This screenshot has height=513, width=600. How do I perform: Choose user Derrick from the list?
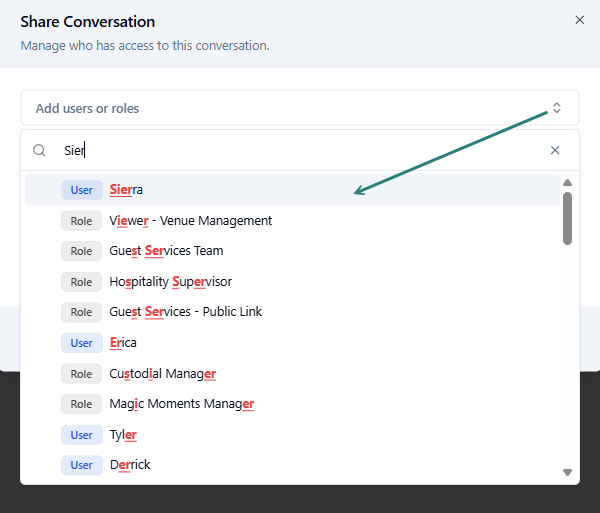click(130, 465)
